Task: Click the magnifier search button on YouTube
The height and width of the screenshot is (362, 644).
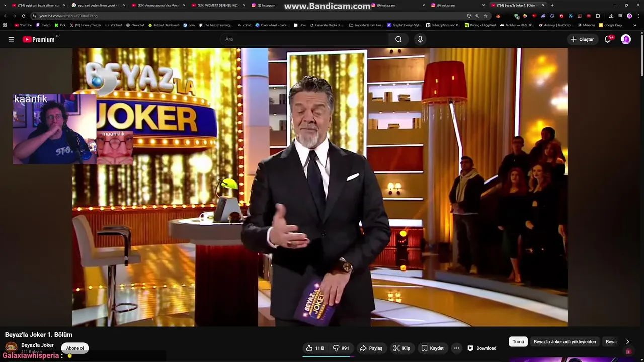Action: [398, 39]
